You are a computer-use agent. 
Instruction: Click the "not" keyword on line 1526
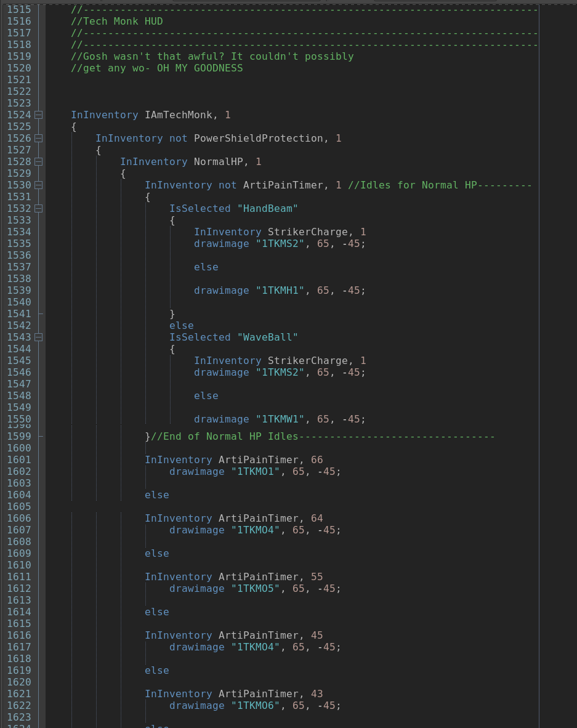tap(178, 139)
